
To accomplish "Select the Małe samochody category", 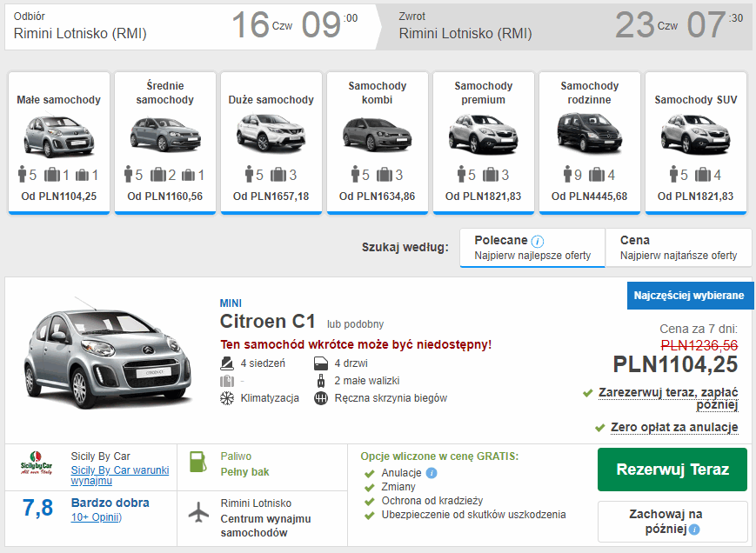I will (59, 142).
